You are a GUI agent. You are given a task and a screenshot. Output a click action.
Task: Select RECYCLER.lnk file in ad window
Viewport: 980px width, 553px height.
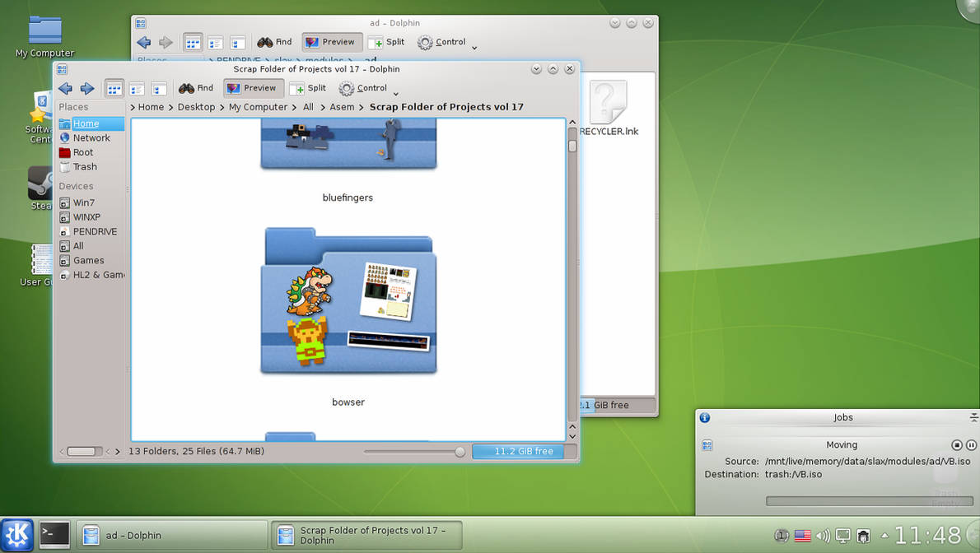coord(608,108)
